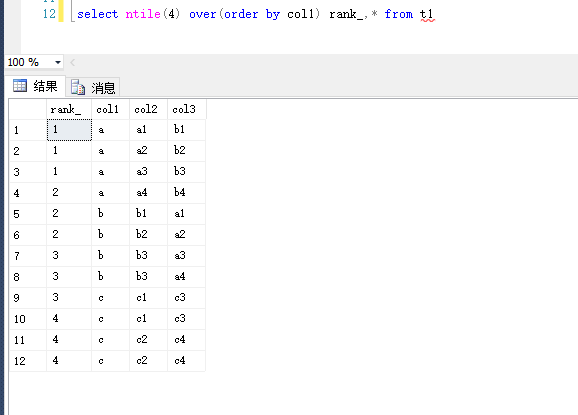Select row header 6
The width and height of the screenshot is (578, 415).
[28, 235]
